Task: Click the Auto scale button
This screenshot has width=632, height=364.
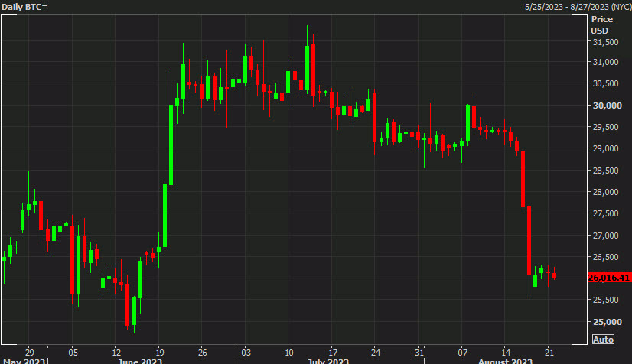Action: [x=603, y=340]
